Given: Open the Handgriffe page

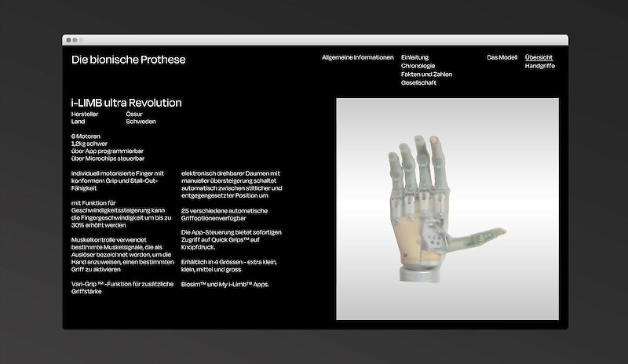Looking at the screenshot, I should pos(540,66).
